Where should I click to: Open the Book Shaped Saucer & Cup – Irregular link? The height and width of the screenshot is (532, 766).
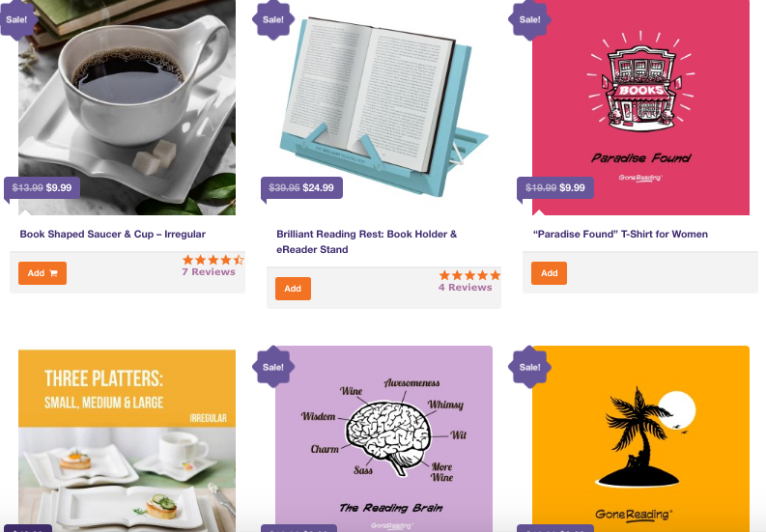112,234
